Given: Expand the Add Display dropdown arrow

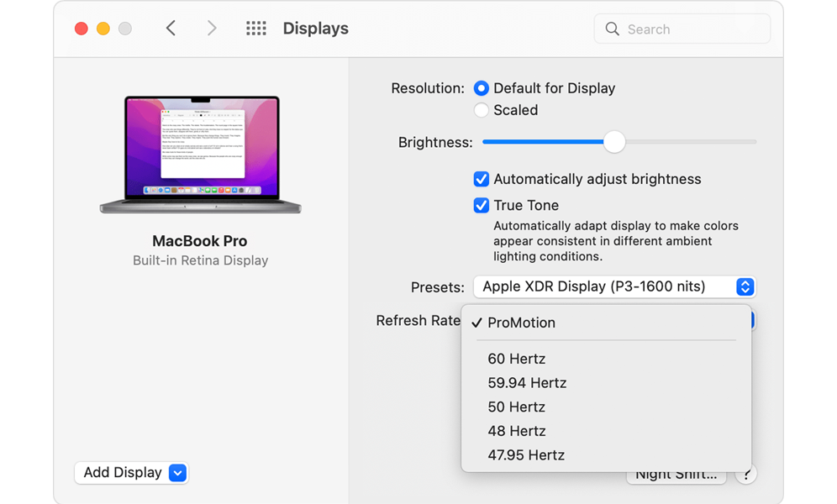Looking at the screenshot, I should coord(177,473).
